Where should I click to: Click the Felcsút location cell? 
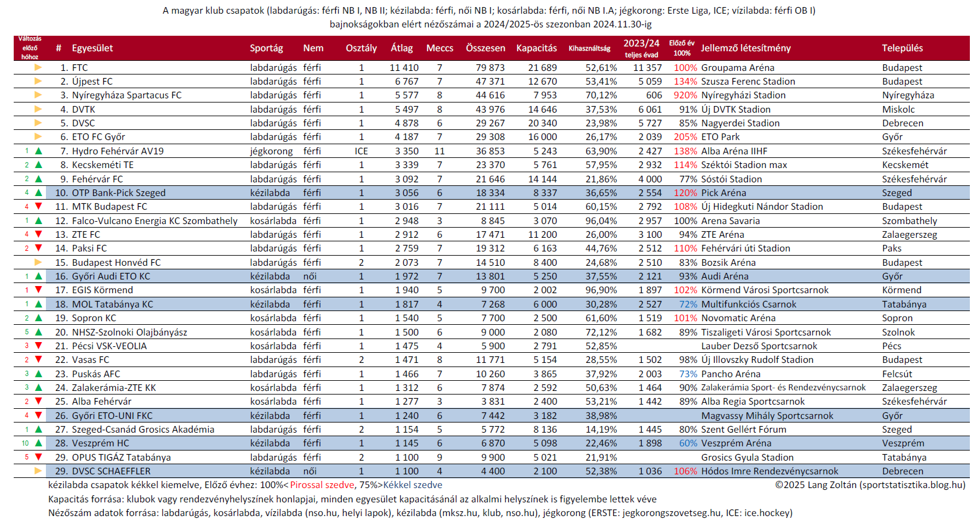(x=897, y=374)
